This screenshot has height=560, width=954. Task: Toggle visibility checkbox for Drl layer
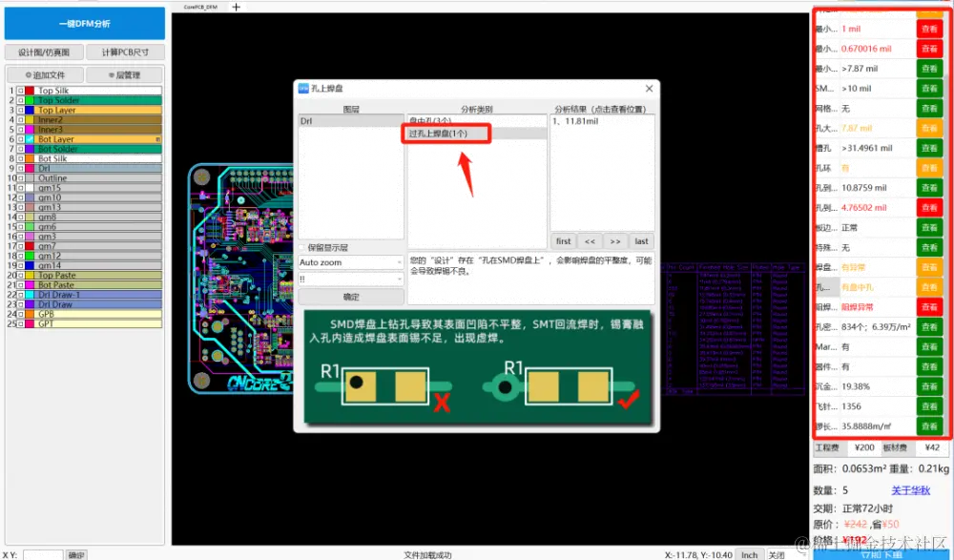point(20,168)
